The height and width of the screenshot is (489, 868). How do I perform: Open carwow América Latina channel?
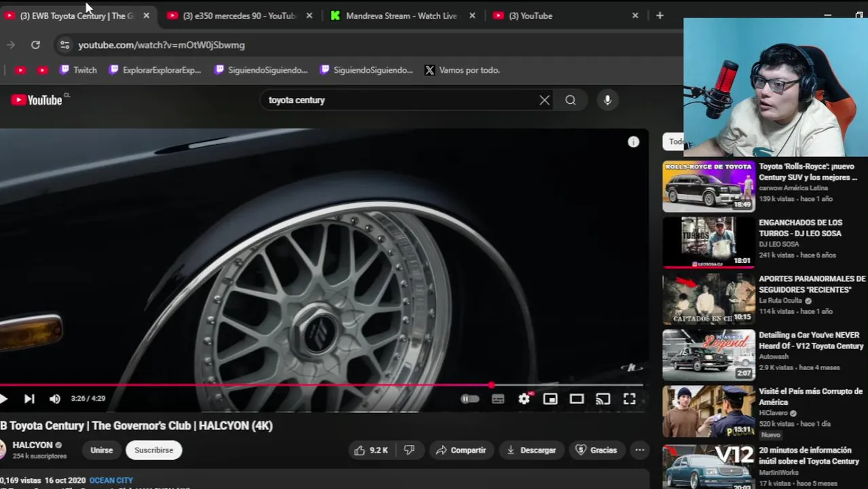pyautogui.click(x=793, y=188)
